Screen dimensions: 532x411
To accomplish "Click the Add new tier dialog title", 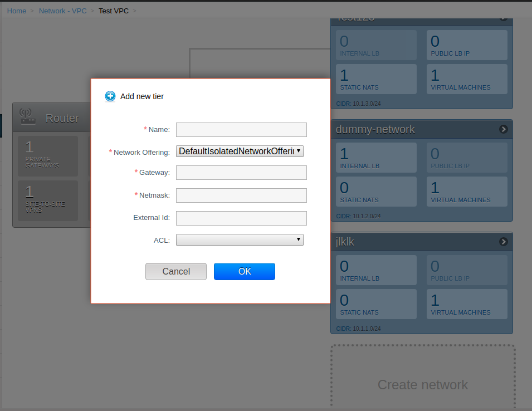I will pos(142,96).
